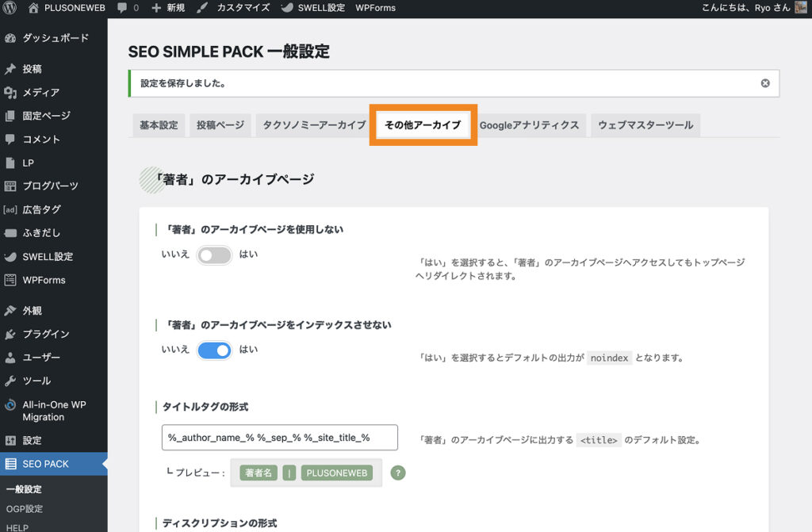Screen dimensions: 812x532
Task: Click the 新規 add new button
Action: 168,8
